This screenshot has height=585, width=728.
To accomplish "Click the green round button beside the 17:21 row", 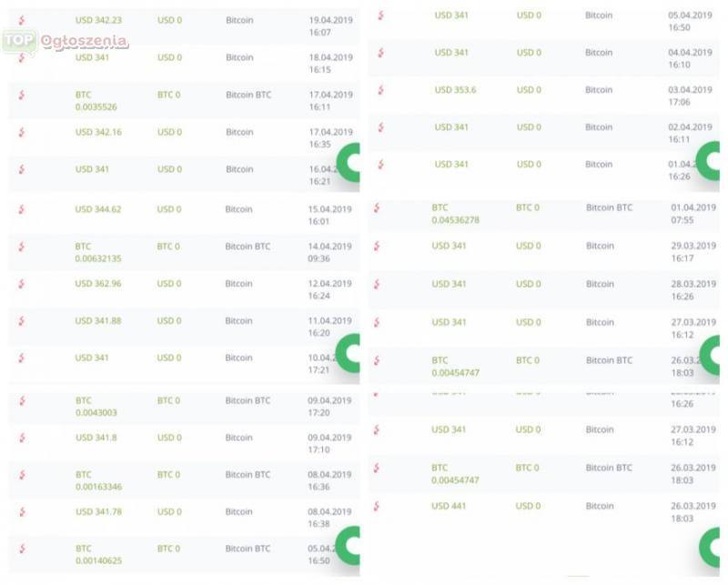I will pyautogui.click(x=348, y=353).
